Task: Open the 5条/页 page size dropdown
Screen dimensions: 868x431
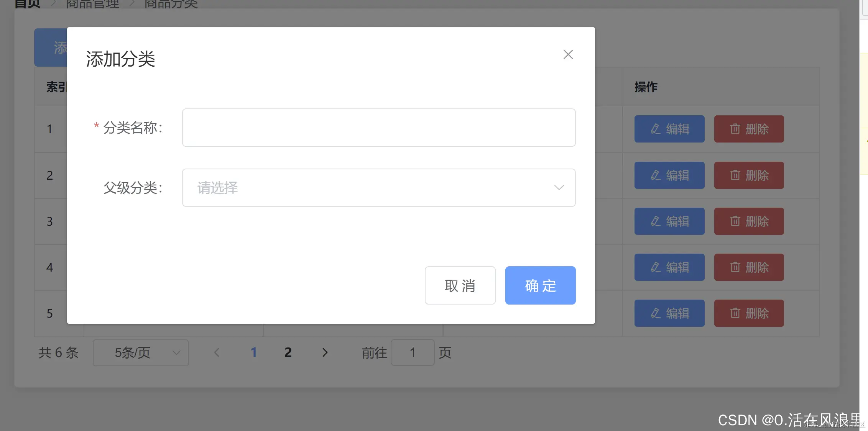Action: (140, 352)
